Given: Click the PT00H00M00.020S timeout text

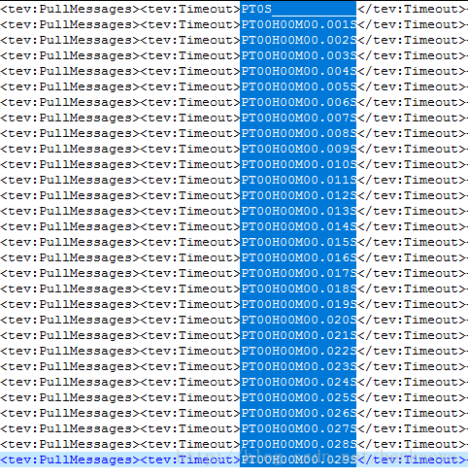Looking at the screenshot, I should point(298,320).
